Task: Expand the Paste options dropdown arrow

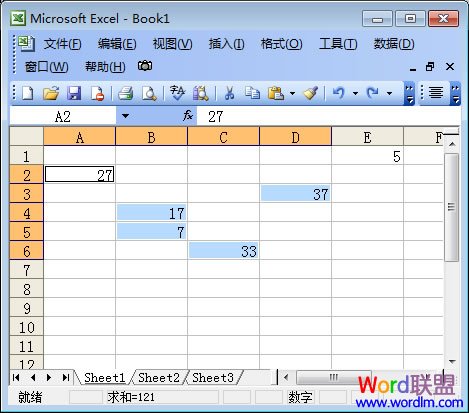Action: [x=292, y=93]
